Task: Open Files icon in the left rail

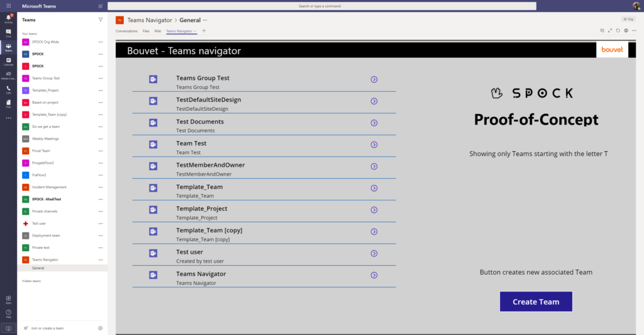Action: (8, 103)
